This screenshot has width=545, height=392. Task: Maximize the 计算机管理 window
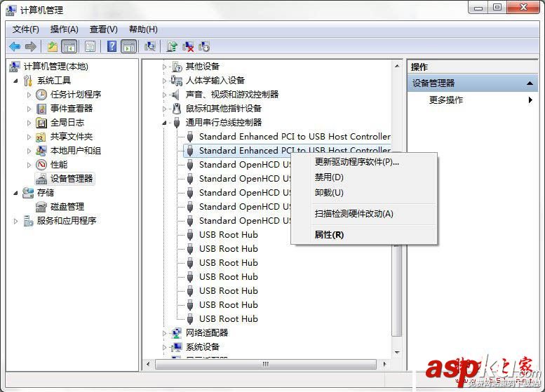pyautogui.click(x=497, y=7)
